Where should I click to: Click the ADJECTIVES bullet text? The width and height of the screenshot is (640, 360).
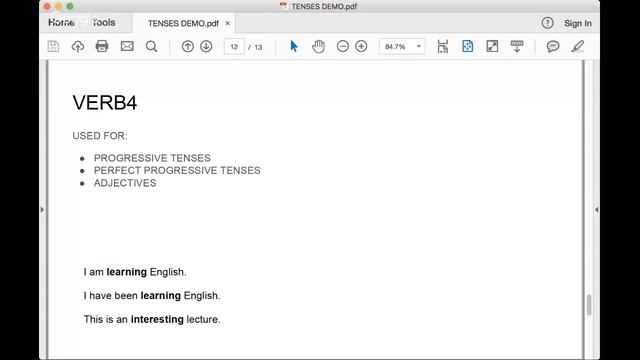(x=125, y=183)
